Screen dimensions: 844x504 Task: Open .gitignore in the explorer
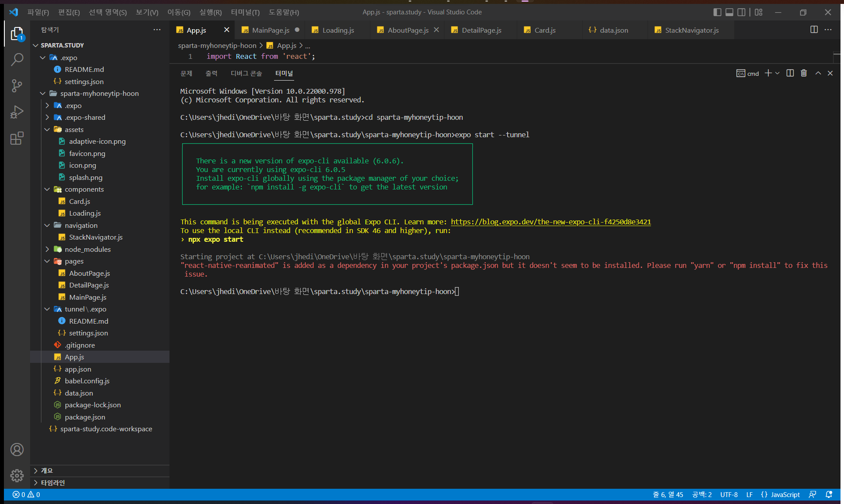100,345
